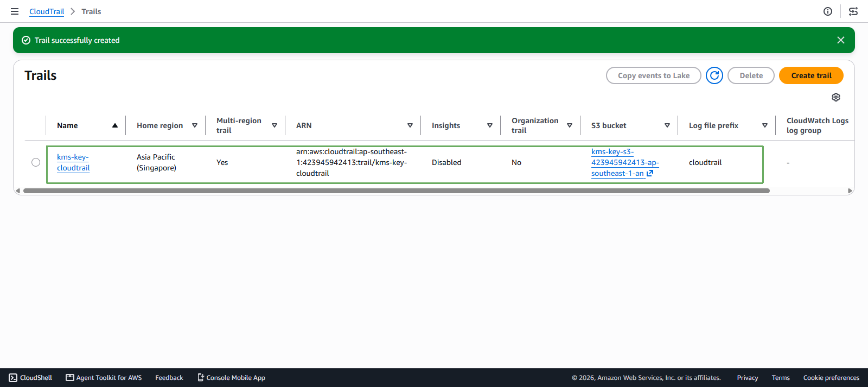868x387 pixels.
Task: Open the Terms footer link
Action: [x=781, y=378]
